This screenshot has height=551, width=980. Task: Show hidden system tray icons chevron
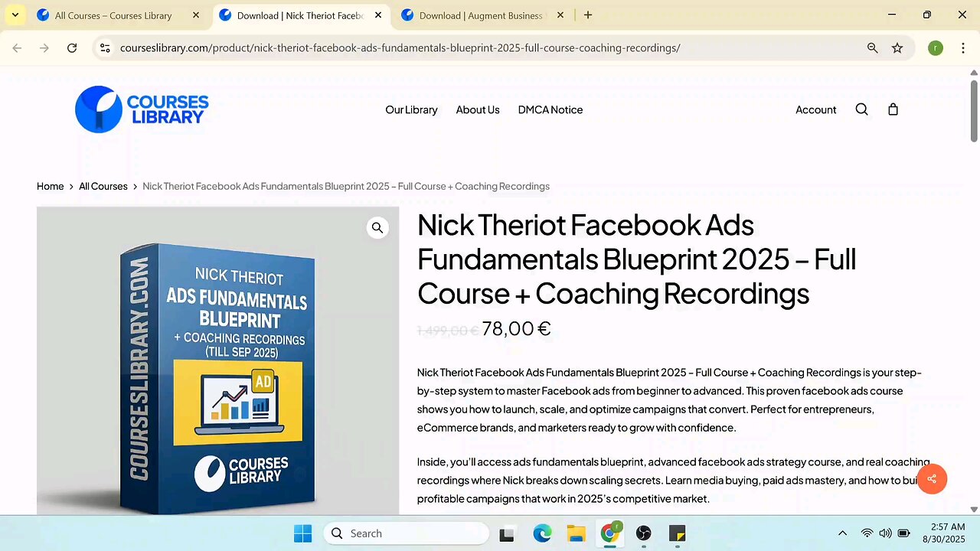(x=842, y=533)
